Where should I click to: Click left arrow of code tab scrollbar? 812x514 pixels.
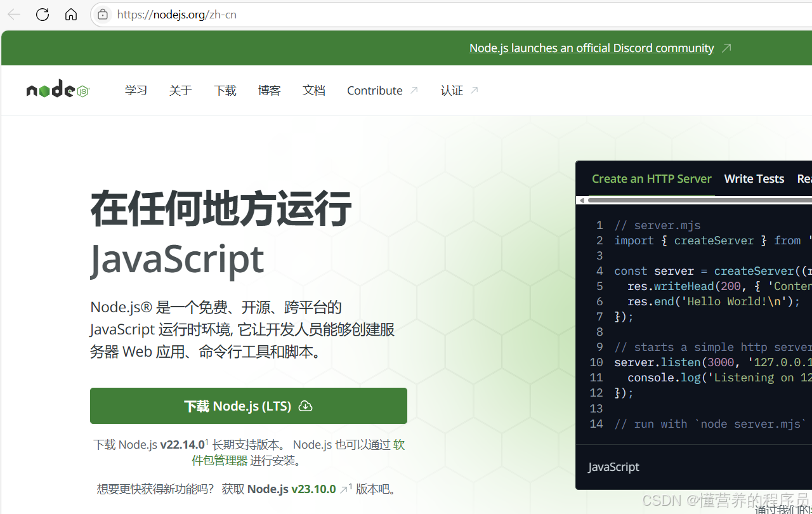click(x=582, y=201)
